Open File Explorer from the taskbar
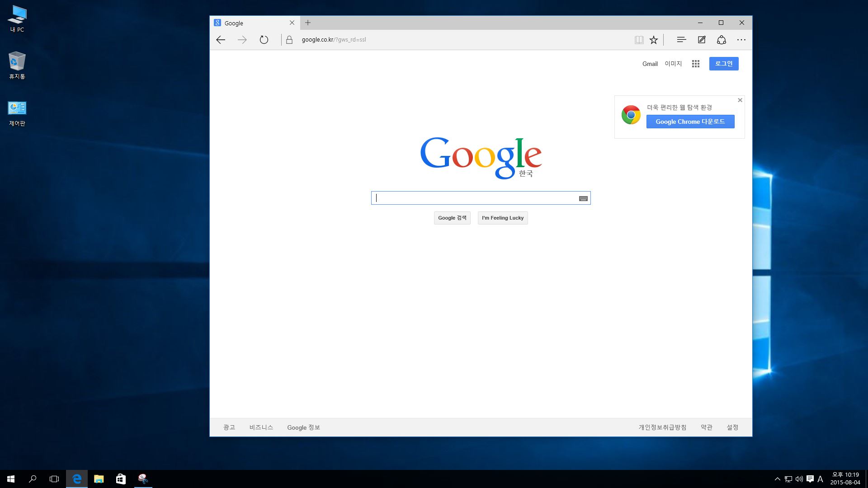This screenshot has width=868, height=488. [99, 479]
